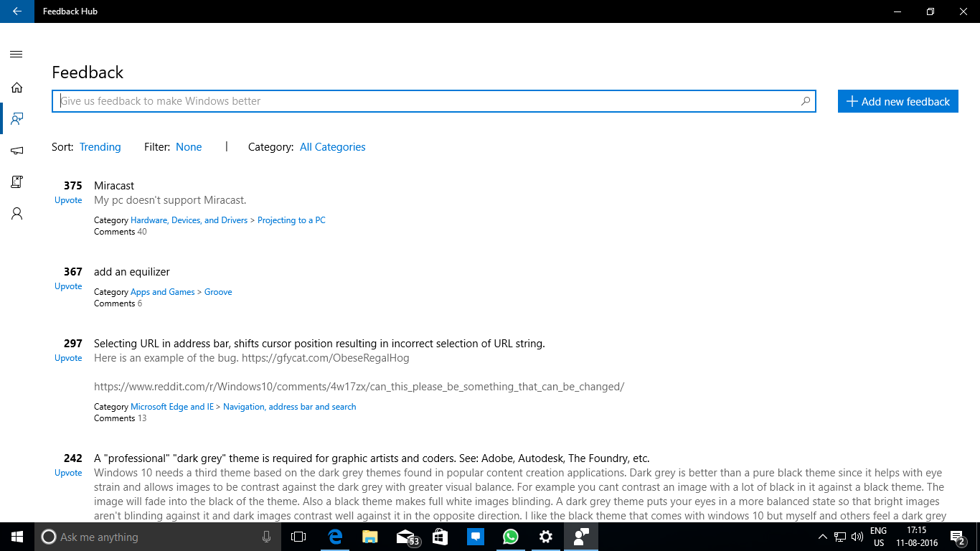Open Navigation, address bar and search link

coord(290,407)
